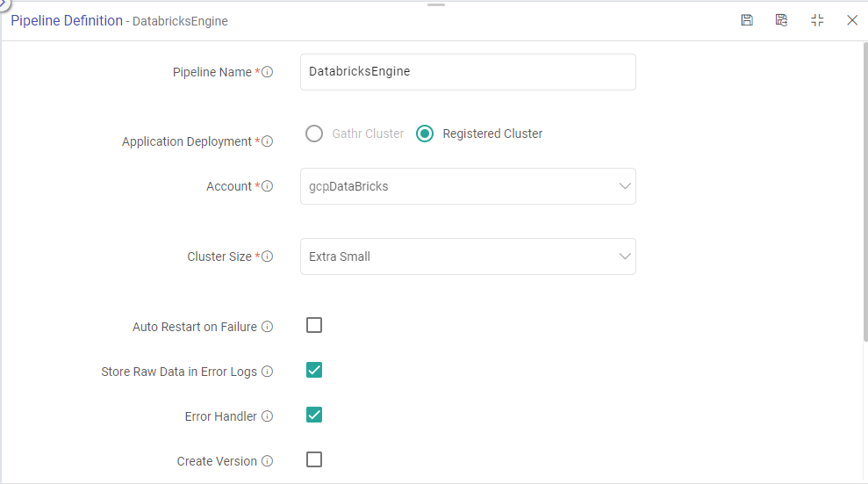
Task: Enable Auto Restart on Failure checkbox
Action: (x=314, y=325)
